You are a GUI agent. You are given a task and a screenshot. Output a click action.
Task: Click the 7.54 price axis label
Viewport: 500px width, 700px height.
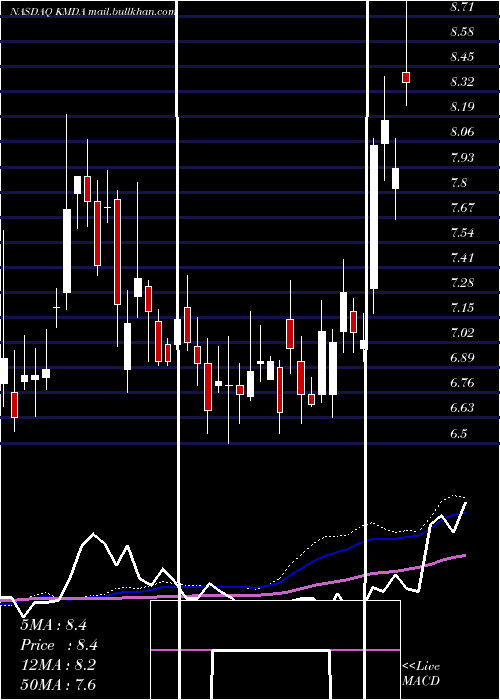pos(462,232)
